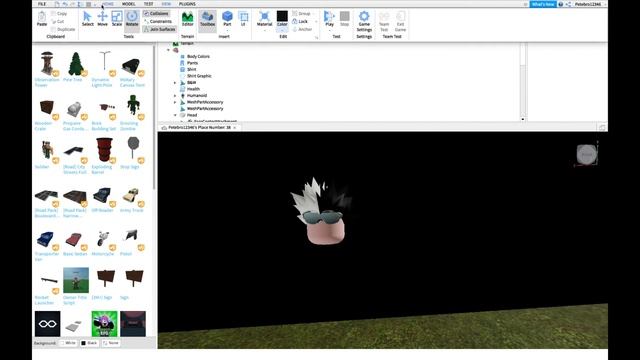
Task: Pick the Pine Tree model
Action: point(76,66)
